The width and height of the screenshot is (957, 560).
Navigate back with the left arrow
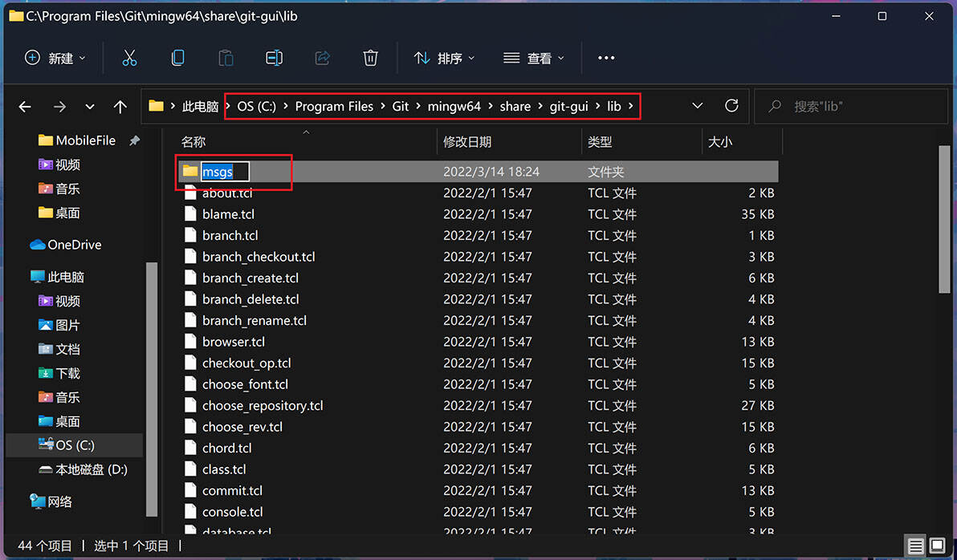25,107
